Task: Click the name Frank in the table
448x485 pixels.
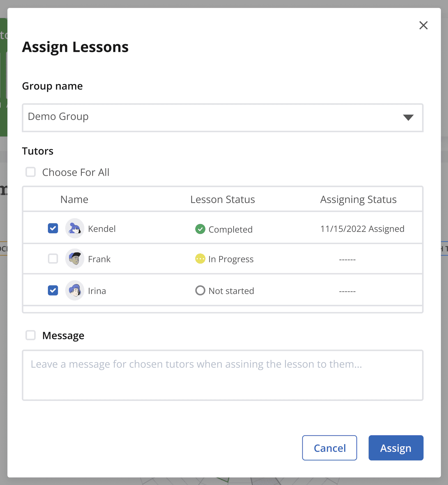Action: (x=99, y=259)
